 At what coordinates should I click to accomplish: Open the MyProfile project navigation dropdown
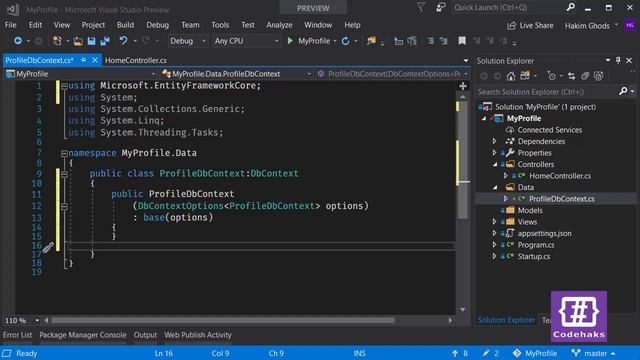click(x=81, y=74)
